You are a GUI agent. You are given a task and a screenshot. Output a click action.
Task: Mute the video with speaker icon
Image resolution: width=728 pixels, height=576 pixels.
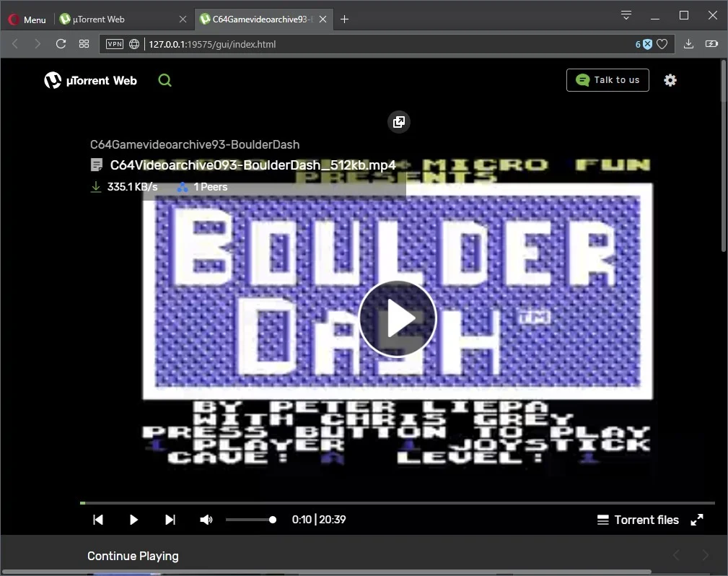point(206,519)
